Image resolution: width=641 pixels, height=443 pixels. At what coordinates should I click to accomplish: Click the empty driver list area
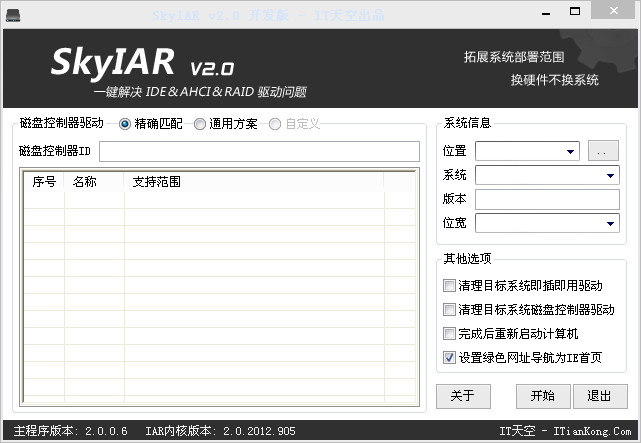[x=220, y=298]
